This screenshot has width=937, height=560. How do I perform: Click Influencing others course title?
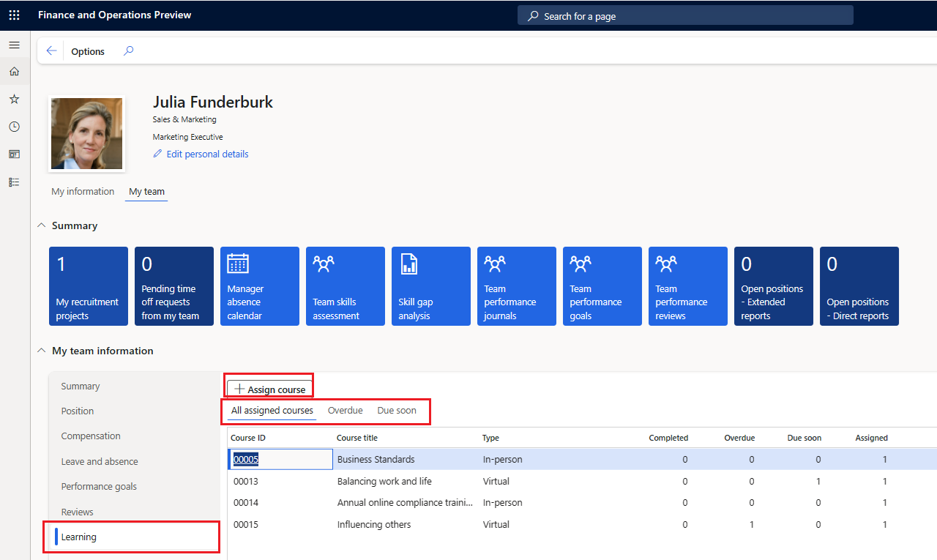point(374,524)
